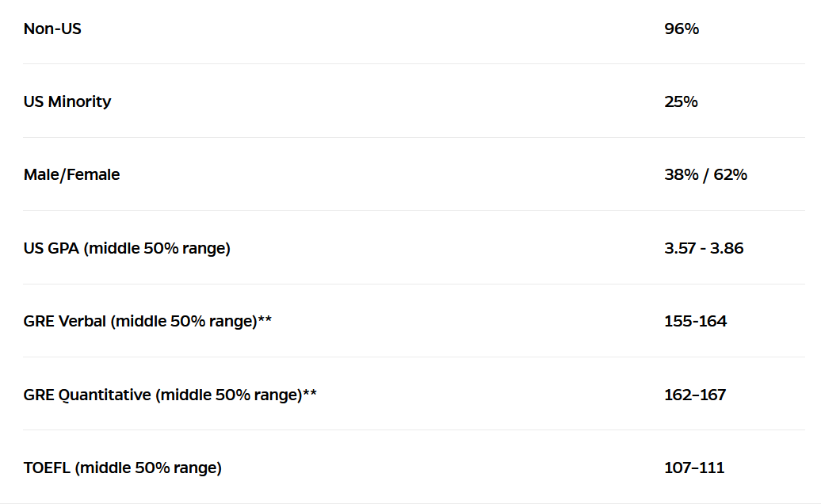Viewport: 821px width, 504px height.
Task: Click the 155-164 GRE Verbal score
Action: pyautogui.click(x=695, y=321)
